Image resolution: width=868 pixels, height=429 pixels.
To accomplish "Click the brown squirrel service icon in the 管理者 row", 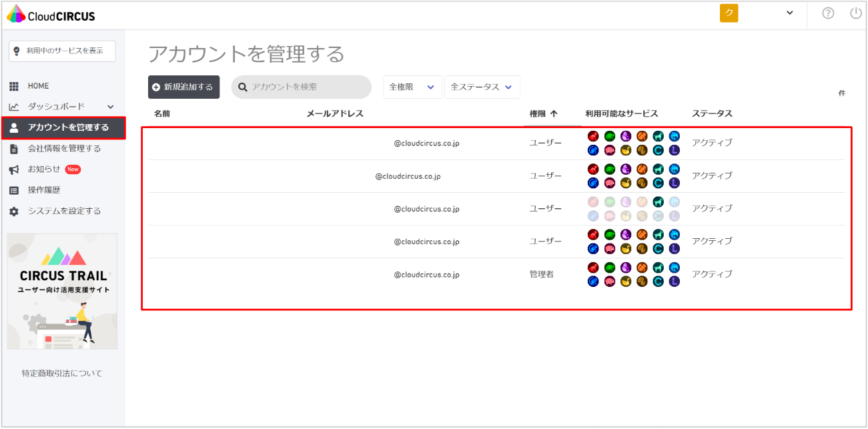I will [642, 282].
